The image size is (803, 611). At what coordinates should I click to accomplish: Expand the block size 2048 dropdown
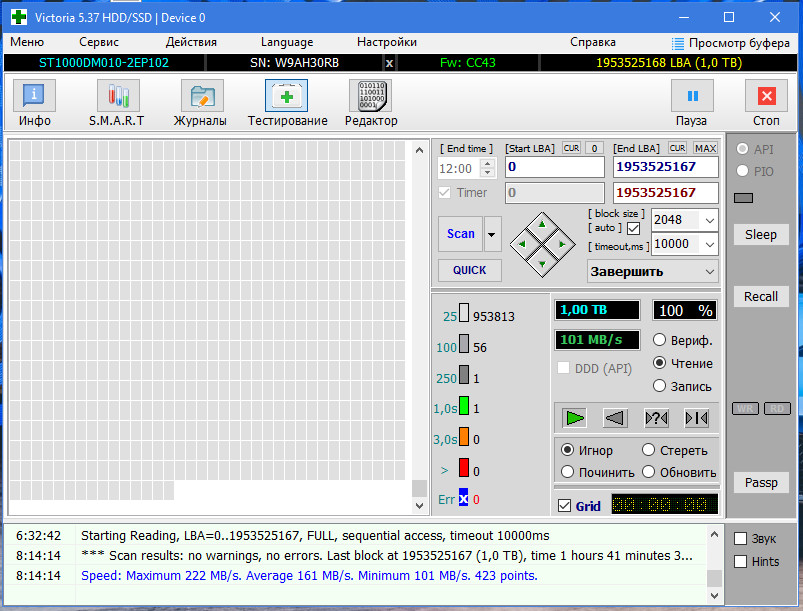click(709, 220)
